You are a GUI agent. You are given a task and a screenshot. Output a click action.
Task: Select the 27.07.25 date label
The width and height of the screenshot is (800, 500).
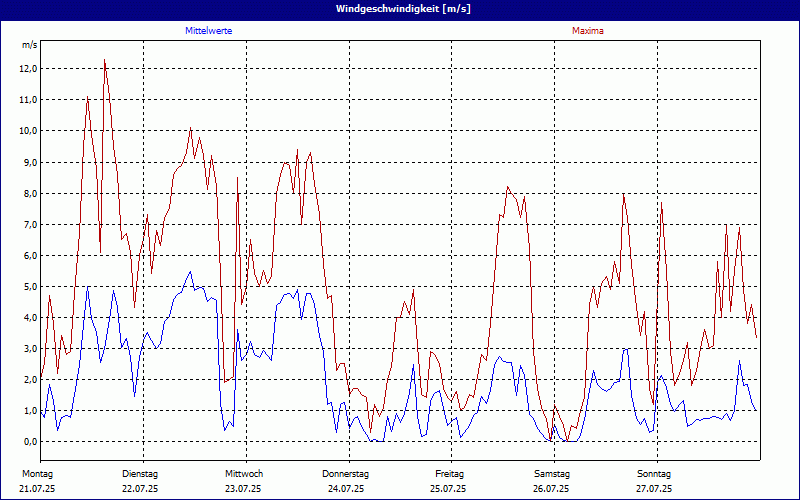click(654, 489)
